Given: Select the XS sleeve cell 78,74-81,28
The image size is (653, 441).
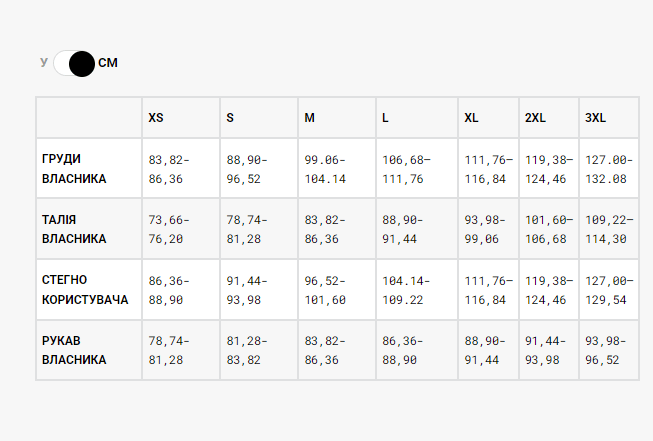Looking at the screenshot, I should click(169, 350).
